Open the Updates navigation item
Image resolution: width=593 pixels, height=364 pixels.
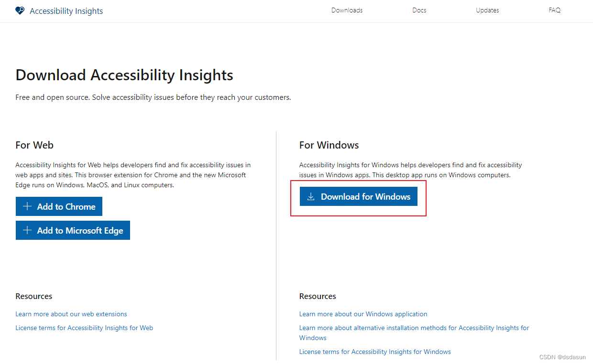487,10
